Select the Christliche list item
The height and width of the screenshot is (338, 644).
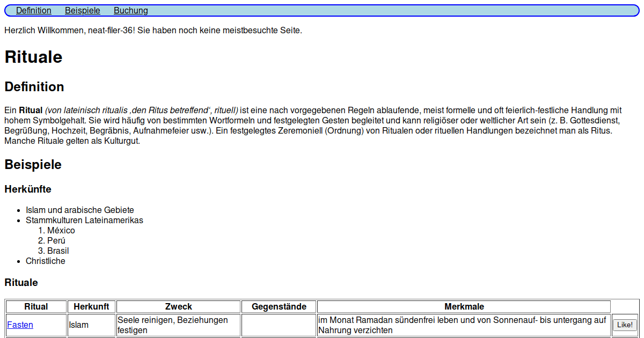[x=45, y=261]
